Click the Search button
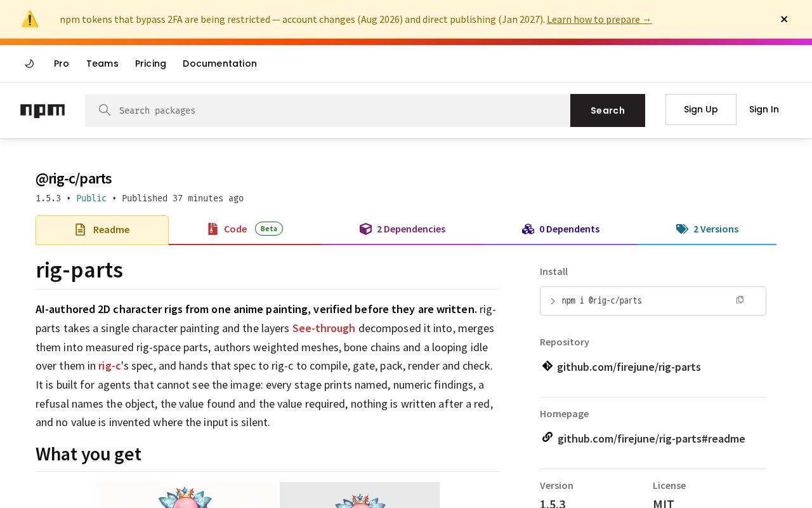The height and width of the screenshot is (508, 812). point(608,110)
